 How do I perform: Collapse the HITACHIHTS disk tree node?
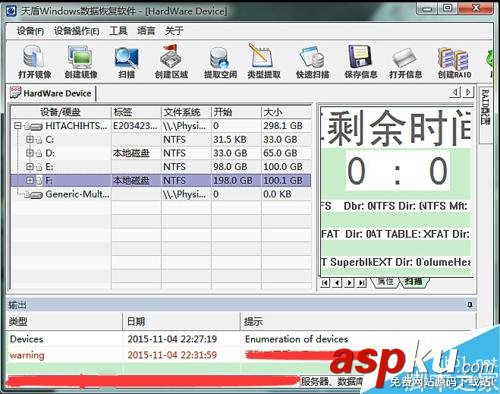click(x=18, y=126)
